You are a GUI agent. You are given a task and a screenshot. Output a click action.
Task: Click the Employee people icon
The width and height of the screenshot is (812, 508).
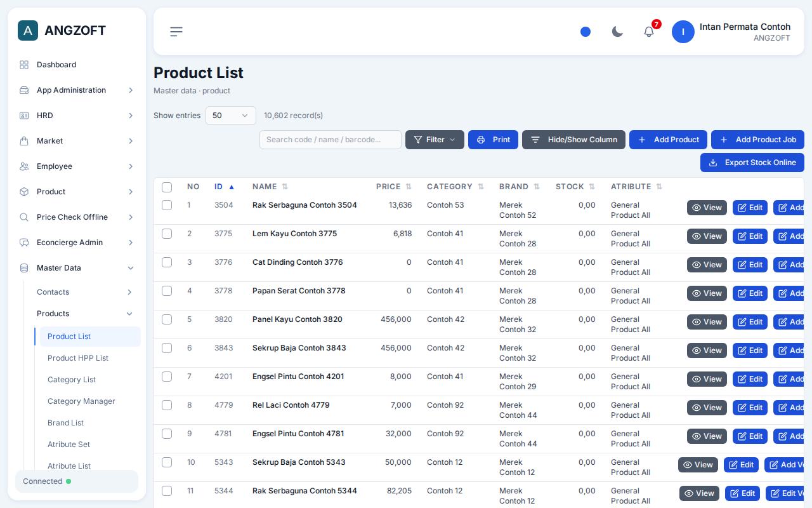coord(24,166)
